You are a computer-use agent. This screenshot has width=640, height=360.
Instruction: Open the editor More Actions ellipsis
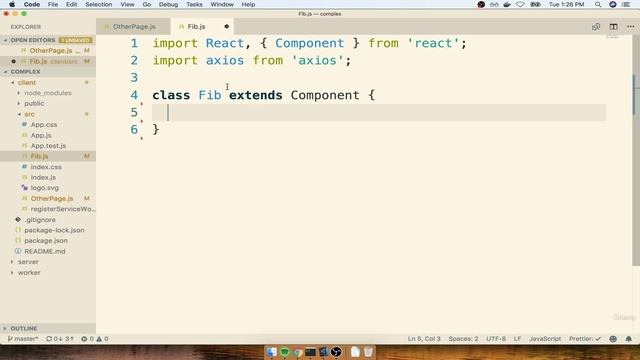pyautogui.click(x=631, y=27)
